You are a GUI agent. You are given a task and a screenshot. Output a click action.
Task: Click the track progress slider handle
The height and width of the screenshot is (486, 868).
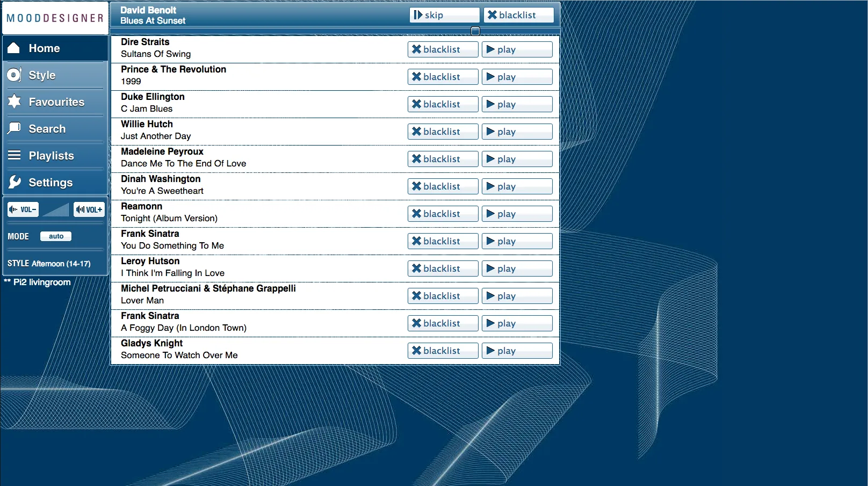pos(475,31)
